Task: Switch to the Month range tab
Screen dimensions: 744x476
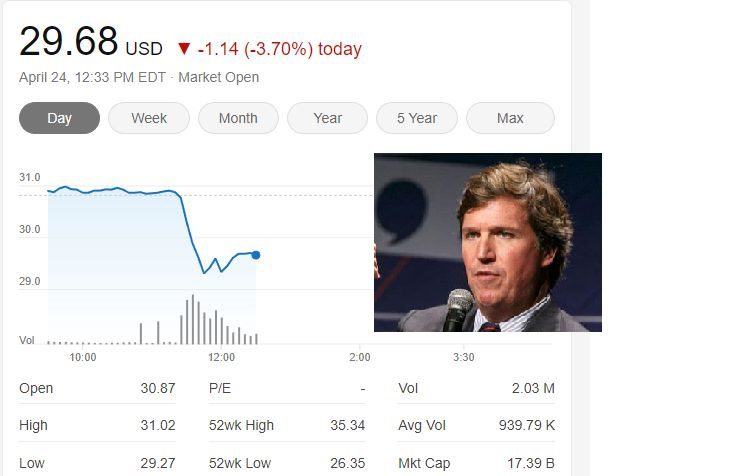Action: click(x=238, y=118)
